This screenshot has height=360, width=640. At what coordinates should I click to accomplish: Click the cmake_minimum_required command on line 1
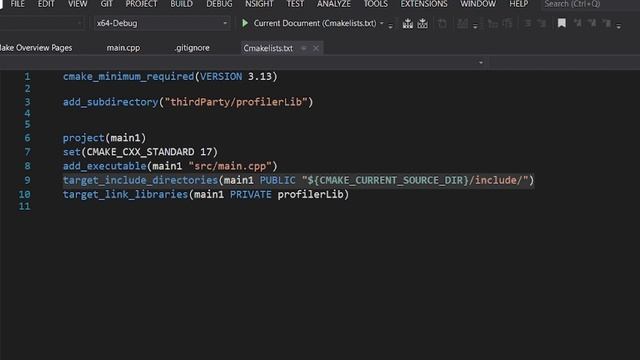tap(129, 76)
